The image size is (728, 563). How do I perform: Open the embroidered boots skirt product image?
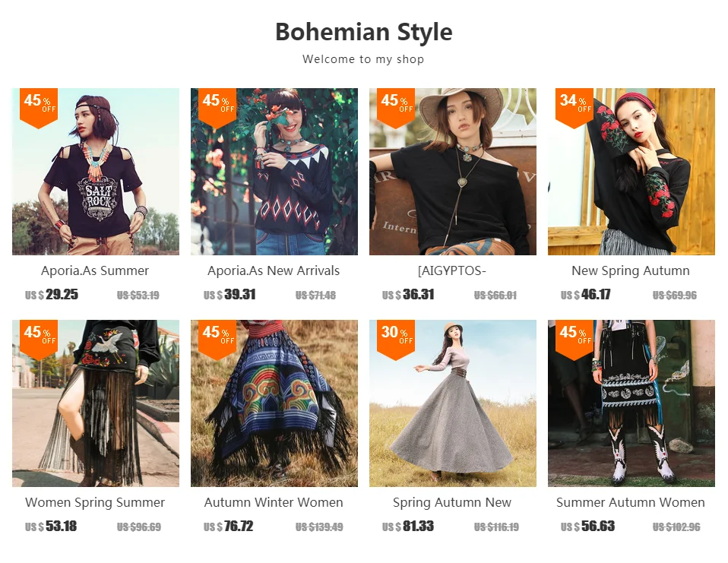(x=631, y=403)
